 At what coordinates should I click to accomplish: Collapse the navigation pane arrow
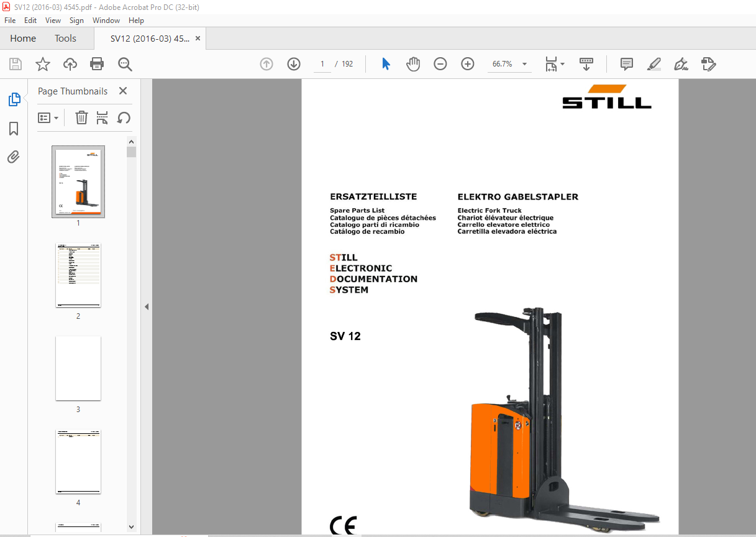(x=147, y=306)
